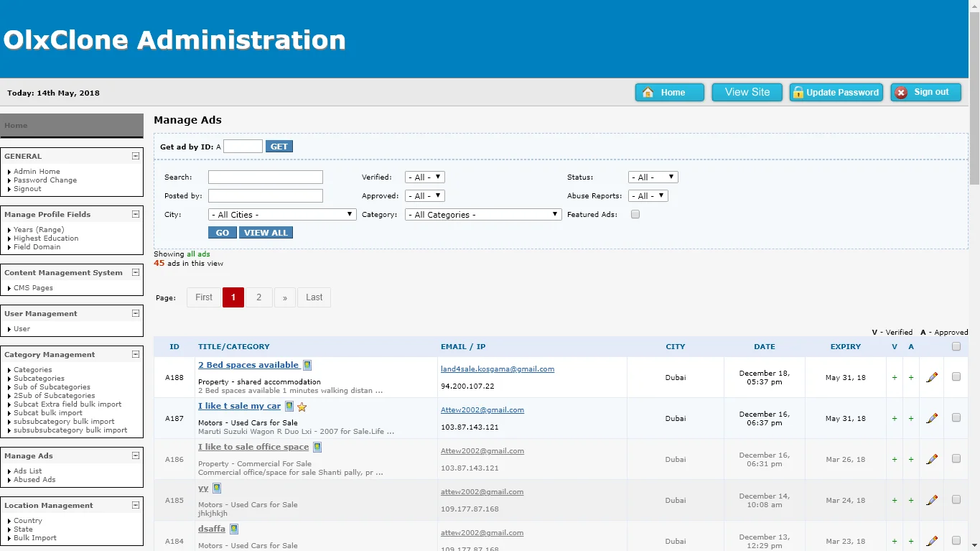Viewport: 980px width, 551px height.
Task: Open the All Categories dropdown
Action: (483, 214)
